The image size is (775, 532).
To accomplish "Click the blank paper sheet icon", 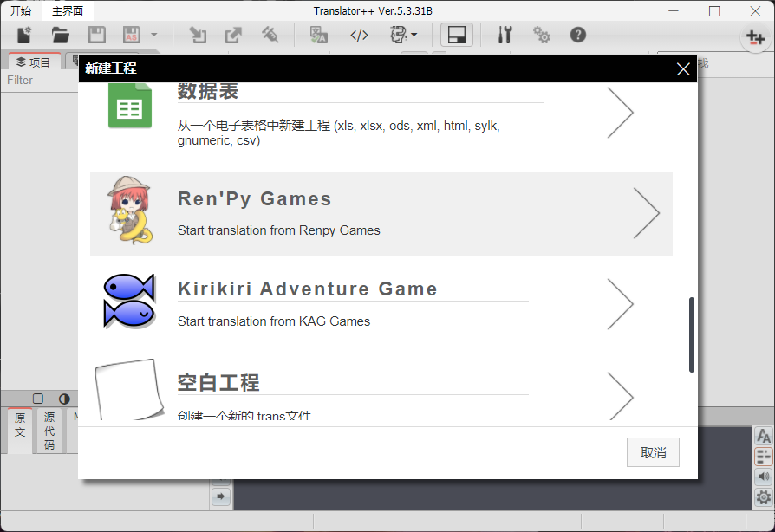I will 129,390.
